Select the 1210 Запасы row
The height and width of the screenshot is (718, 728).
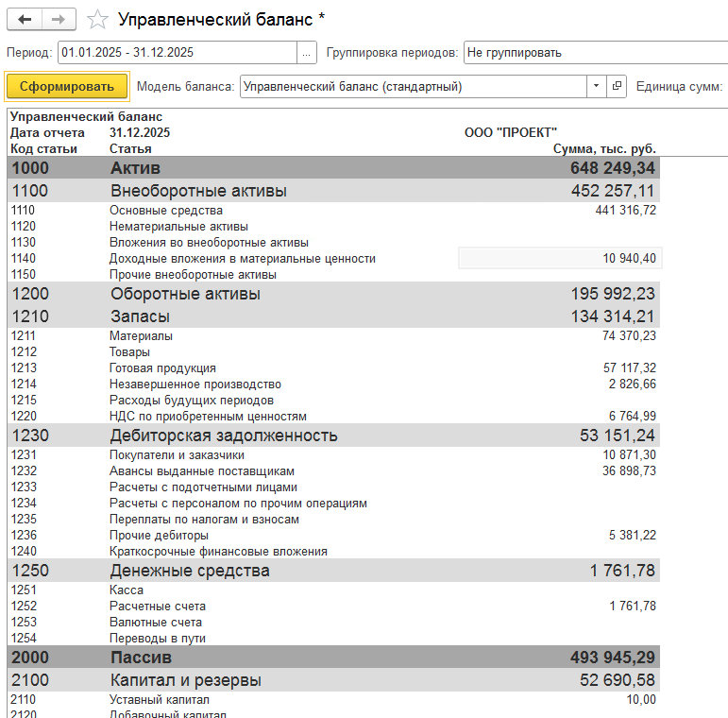(333, 316)
